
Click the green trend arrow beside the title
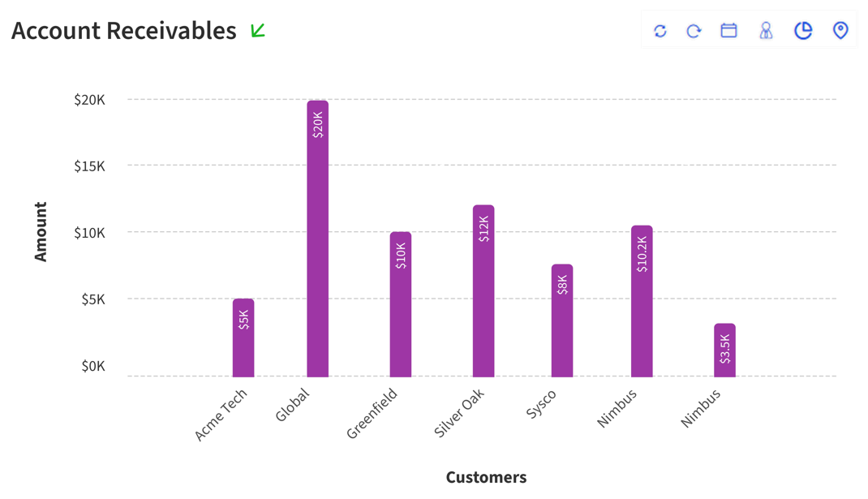click(x=257, y=32)
